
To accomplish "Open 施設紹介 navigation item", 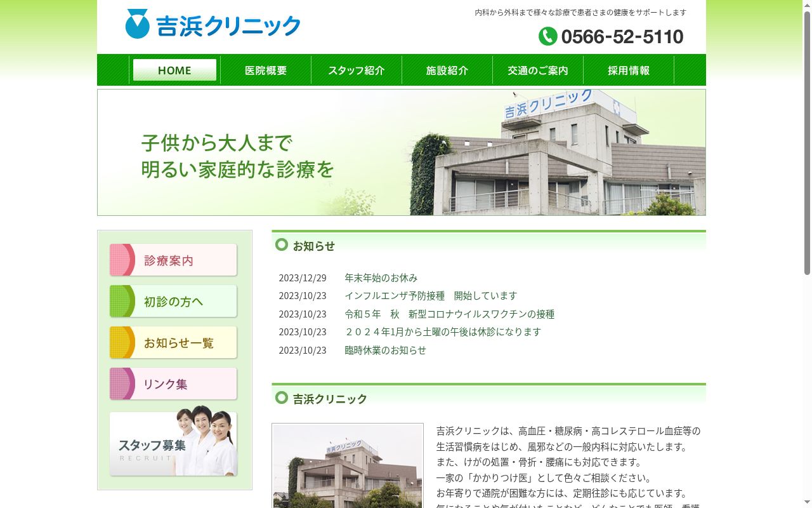I will [447, 70].
